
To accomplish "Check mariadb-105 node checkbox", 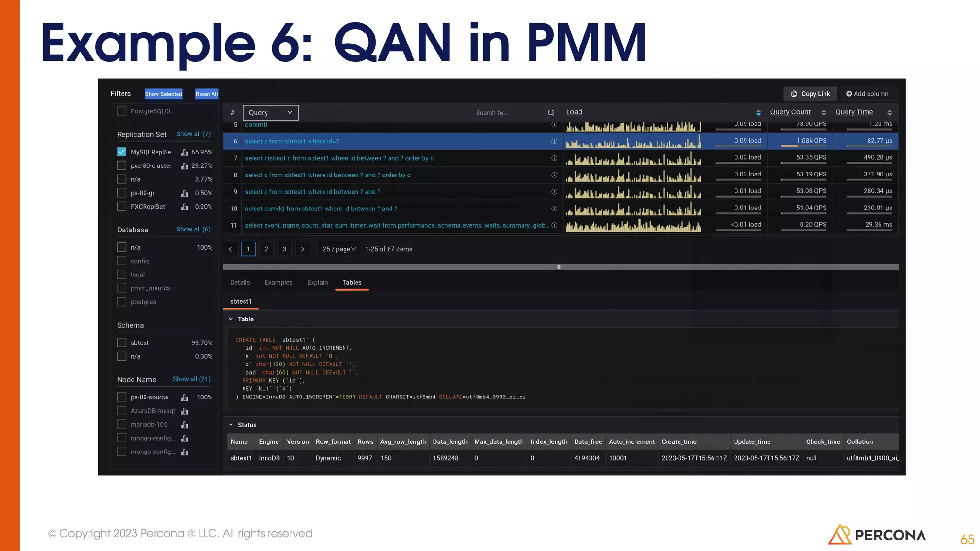I will [122, 425].
